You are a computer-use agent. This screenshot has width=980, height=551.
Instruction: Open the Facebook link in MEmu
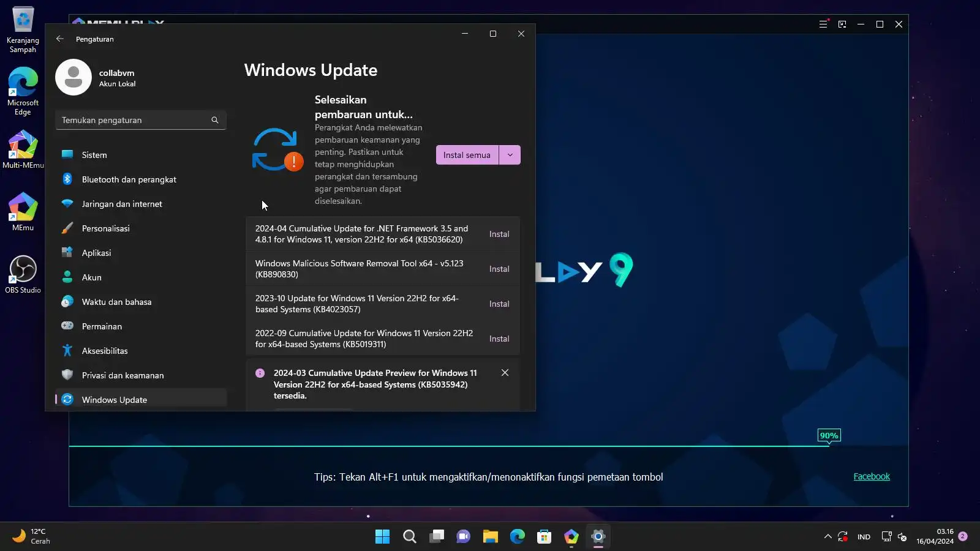pyautogui.click(x=872, y=476)
